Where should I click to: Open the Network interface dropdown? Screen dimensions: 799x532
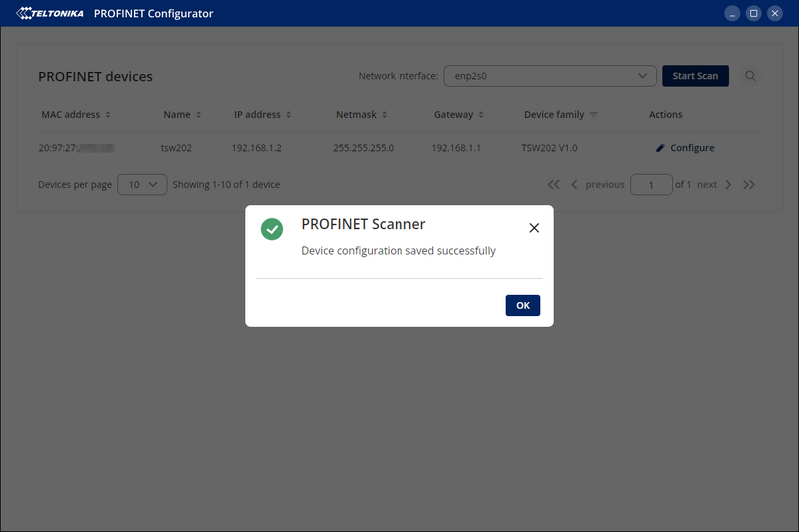(550, 76)
